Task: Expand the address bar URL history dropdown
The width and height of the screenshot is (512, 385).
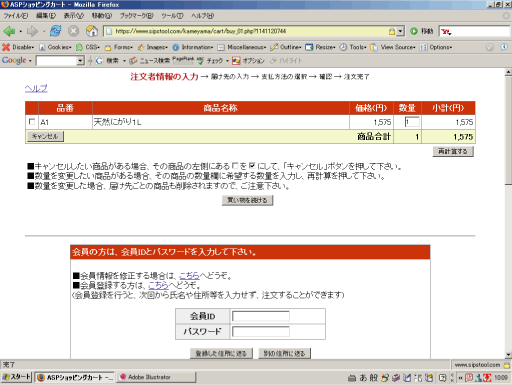Action: point(400,31)
